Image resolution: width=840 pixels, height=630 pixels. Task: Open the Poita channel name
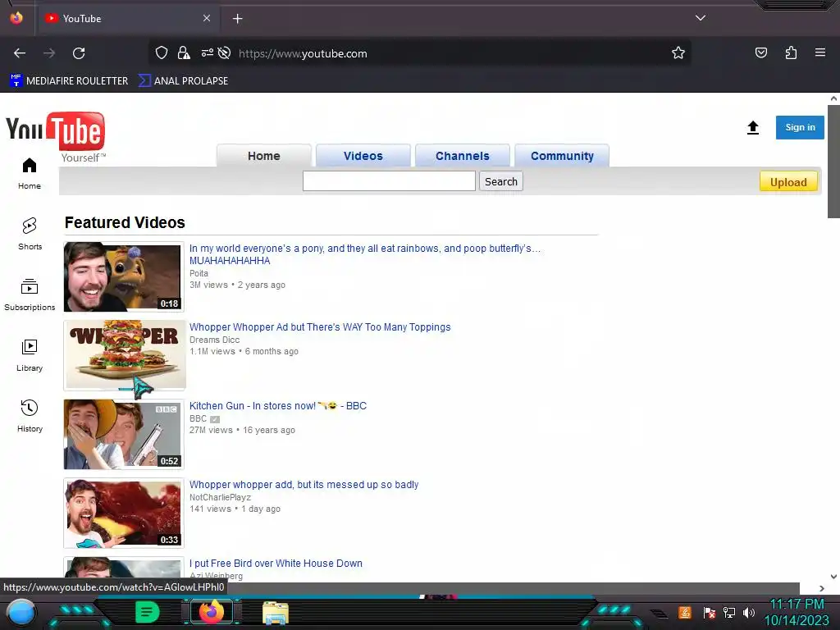199,273
